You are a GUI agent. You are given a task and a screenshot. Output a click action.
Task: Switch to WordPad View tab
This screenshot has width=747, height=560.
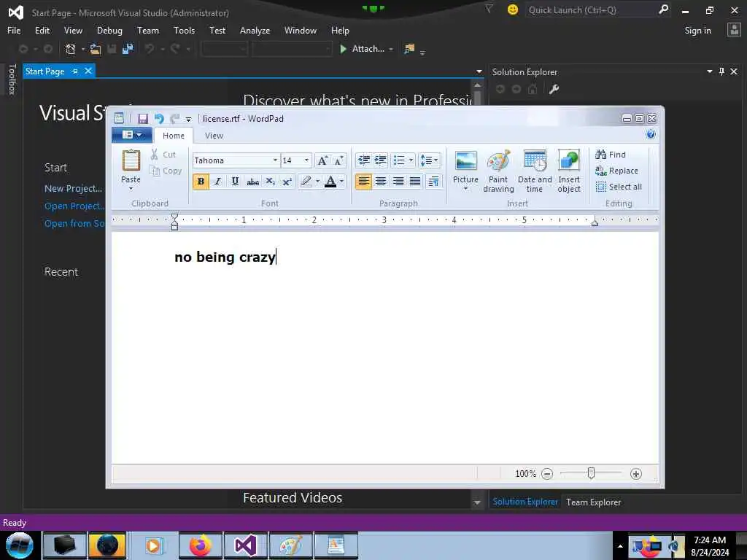[x=214, y=136]
